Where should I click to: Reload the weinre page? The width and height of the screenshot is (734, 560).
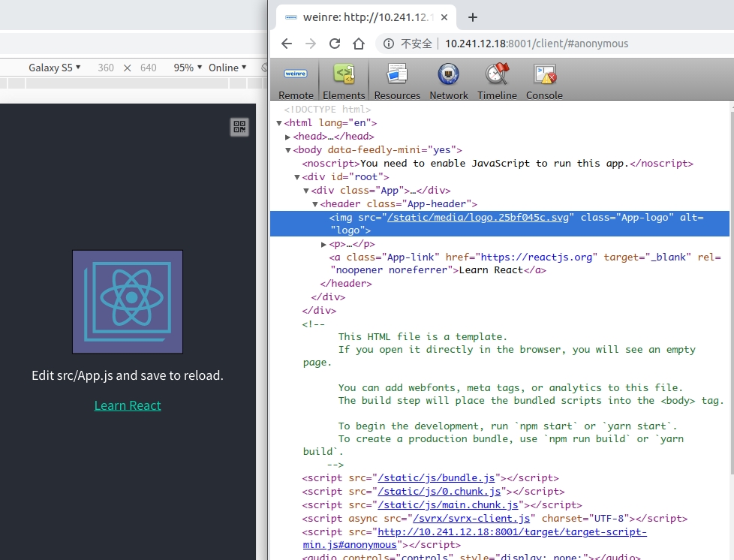[335, 44]
